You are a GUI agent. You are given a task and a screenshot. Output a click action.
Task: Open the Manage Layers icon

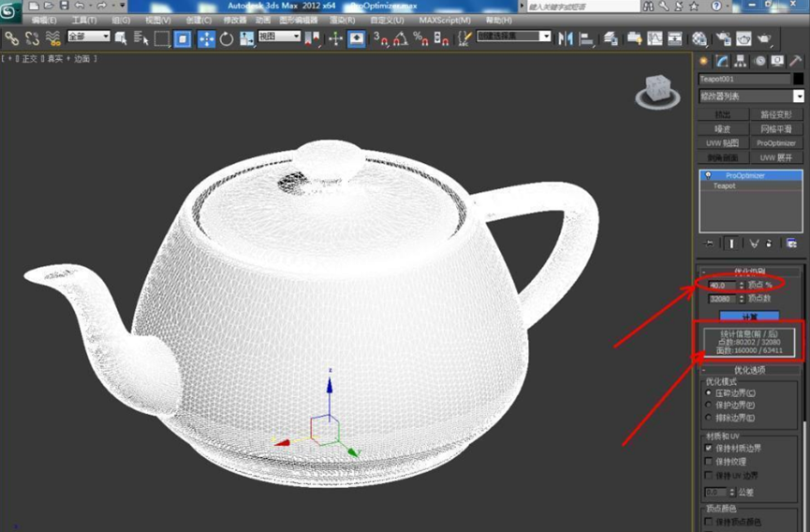611,38
